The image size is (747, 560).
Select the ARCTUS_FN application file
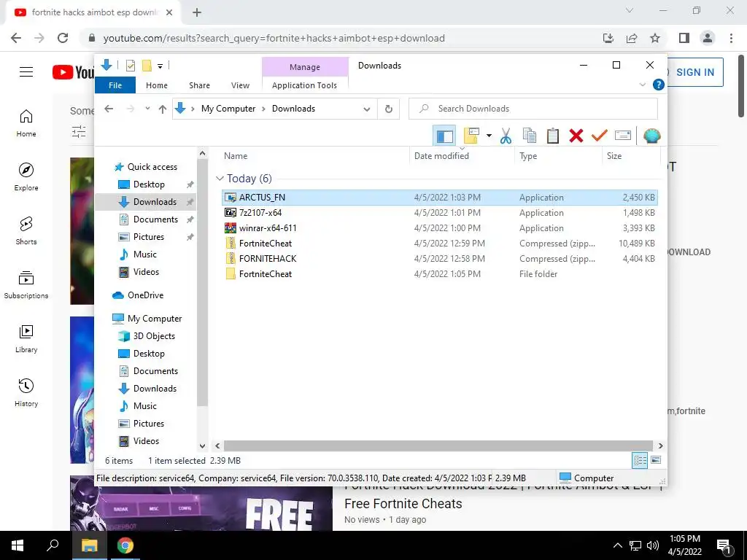pos(440,197)
